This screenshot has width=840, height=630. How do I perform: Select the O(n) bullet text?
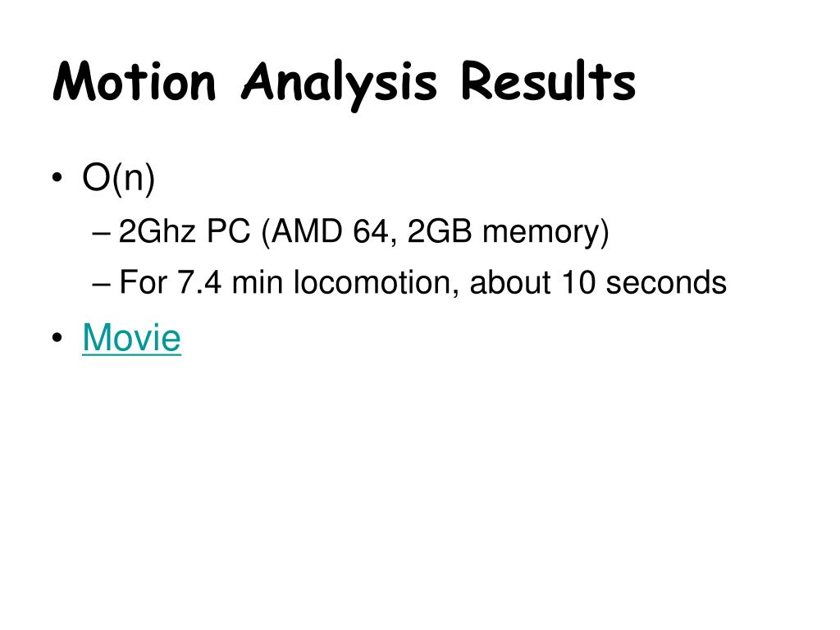(118, 178)
